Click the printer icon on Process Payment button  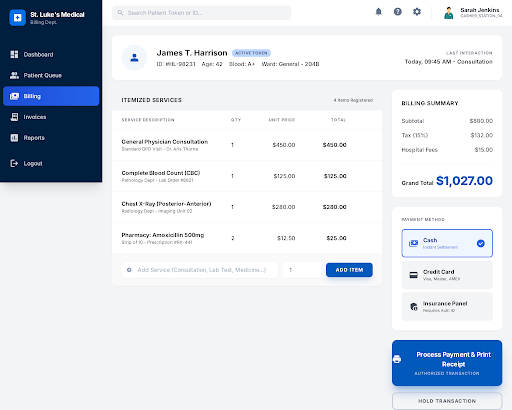coord(397,359)
